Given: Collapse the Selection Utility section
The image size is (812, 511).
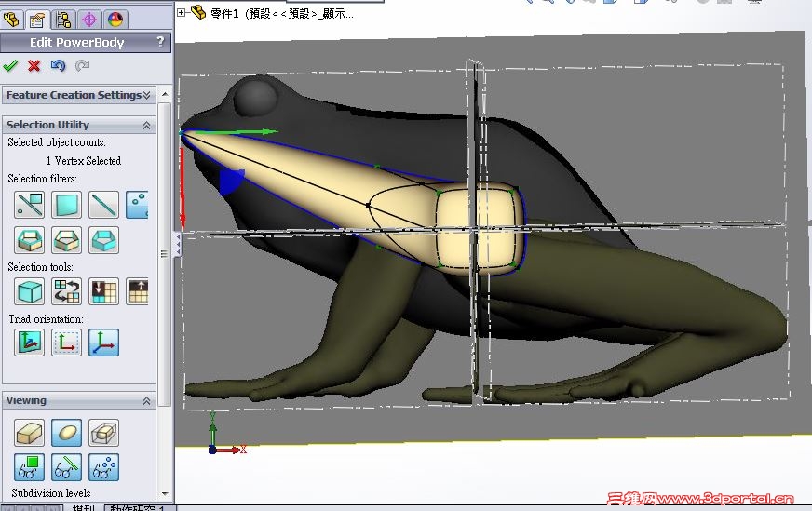Looking at the screenshot, I should coord(79,125).
